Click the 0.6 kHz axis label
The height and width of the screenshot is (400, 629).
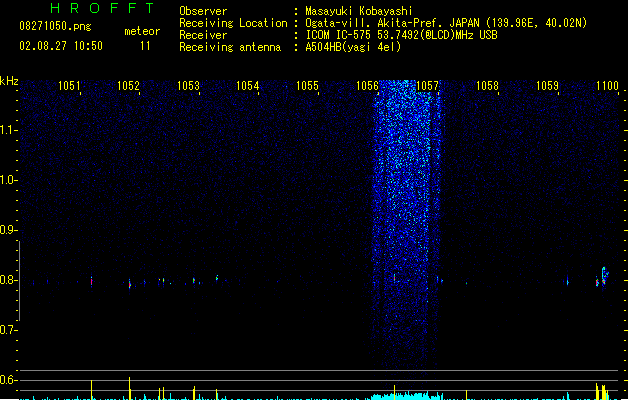pos(8,380)
